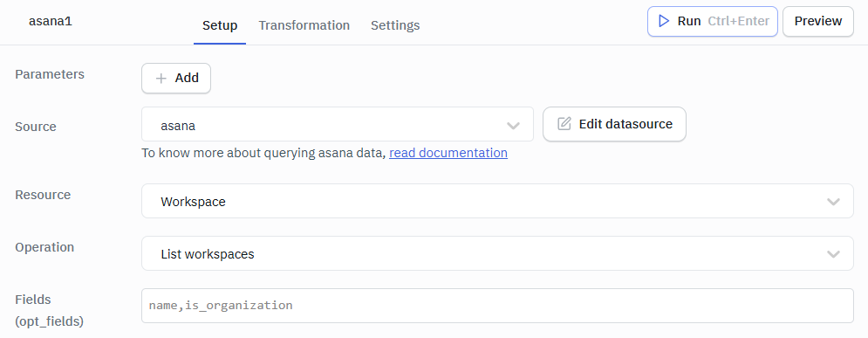The height and width of the screenshot is (338, 868).
Task: Click Edit datasource button
Action: coord(614,124)
